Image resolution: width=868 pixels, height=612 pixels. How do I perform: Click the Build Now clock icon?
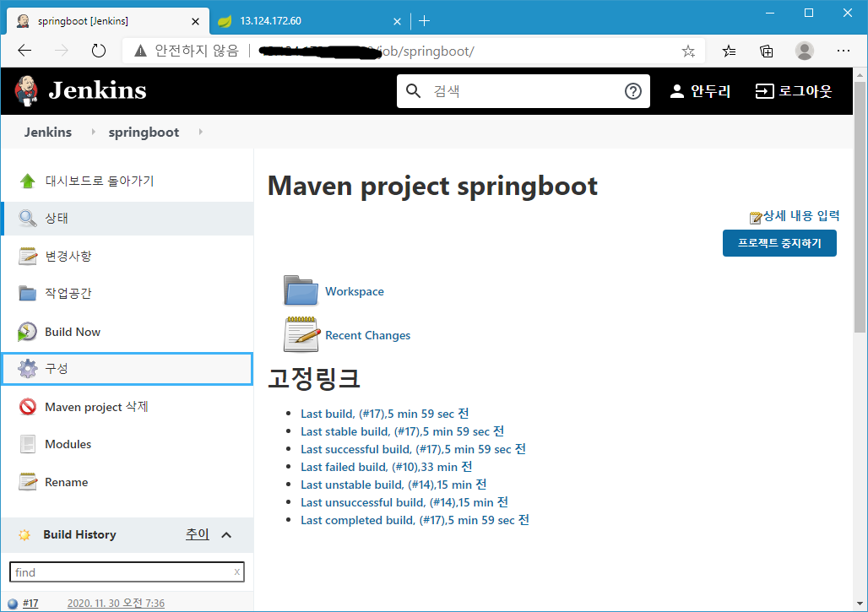(x=27, y=332)
